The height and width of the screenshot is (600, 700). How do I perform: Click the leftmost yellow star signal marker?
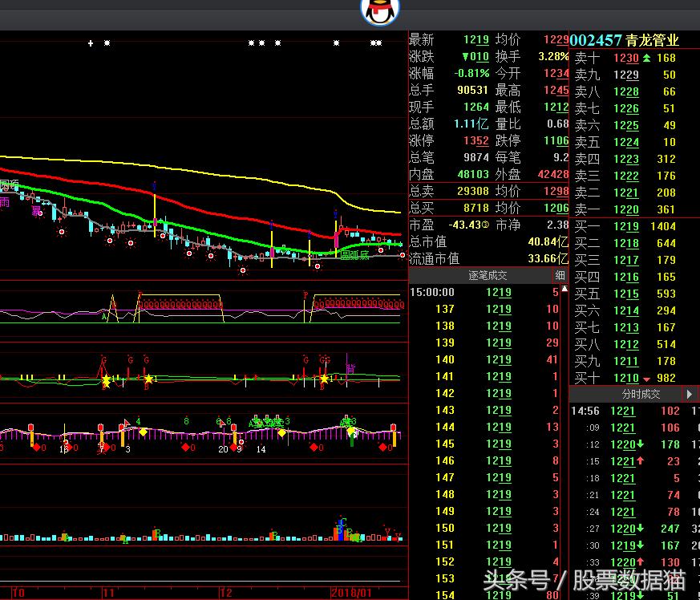tap(105, 379)
